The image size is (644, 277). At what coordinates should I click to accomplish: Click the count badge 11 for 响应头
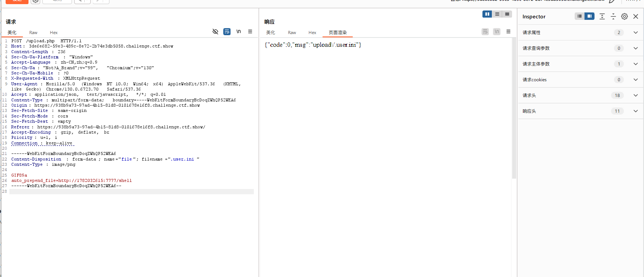coord(617,111)
